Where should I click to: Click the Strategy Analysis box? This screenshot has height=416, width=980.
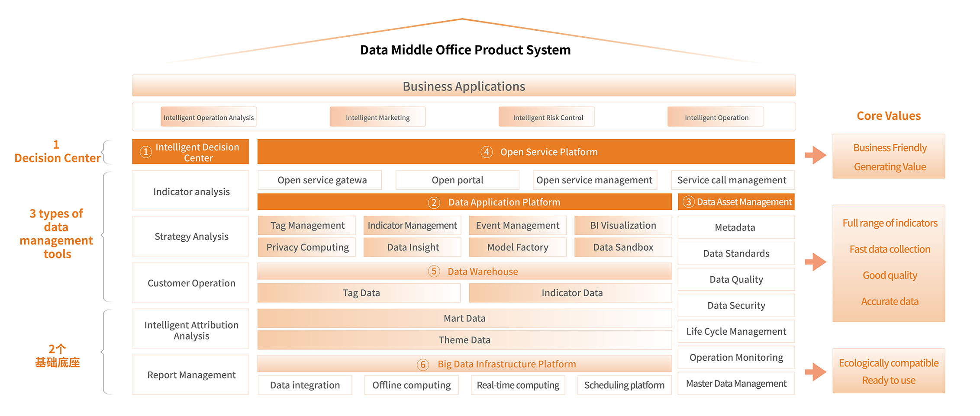(x=191, y=237)
